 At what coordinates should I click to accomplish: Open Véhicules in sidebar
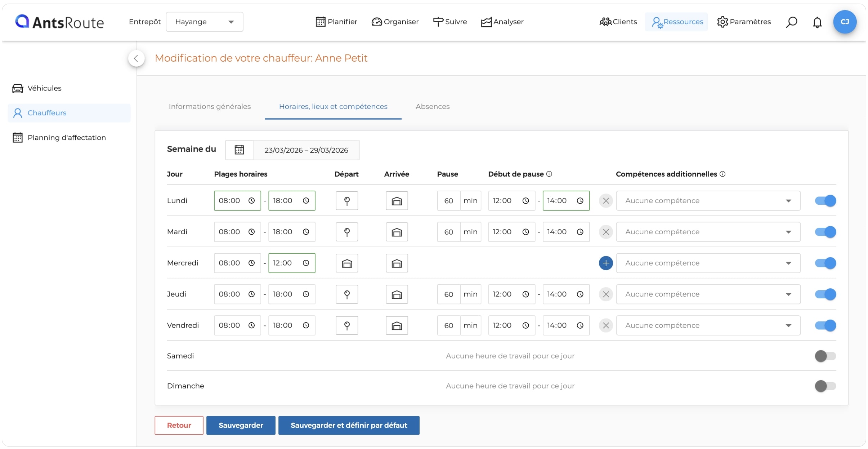[x=69, y=88]
